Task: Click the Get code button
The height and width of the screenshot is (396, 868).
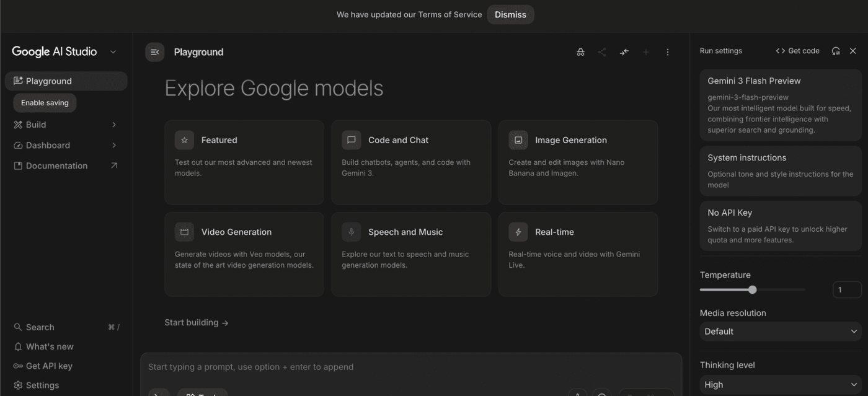Action: (x=798, y=51)
